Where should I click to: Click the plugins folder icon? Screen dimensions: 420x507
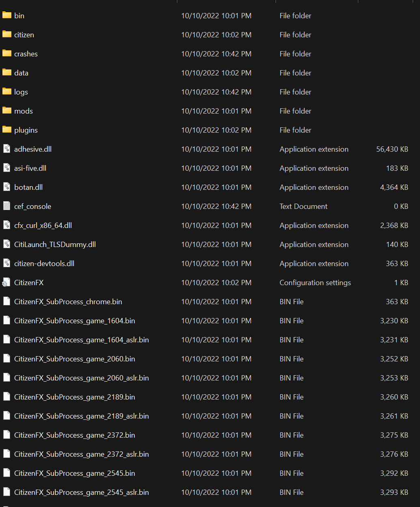pyautogui.click(x=6, y=130)
